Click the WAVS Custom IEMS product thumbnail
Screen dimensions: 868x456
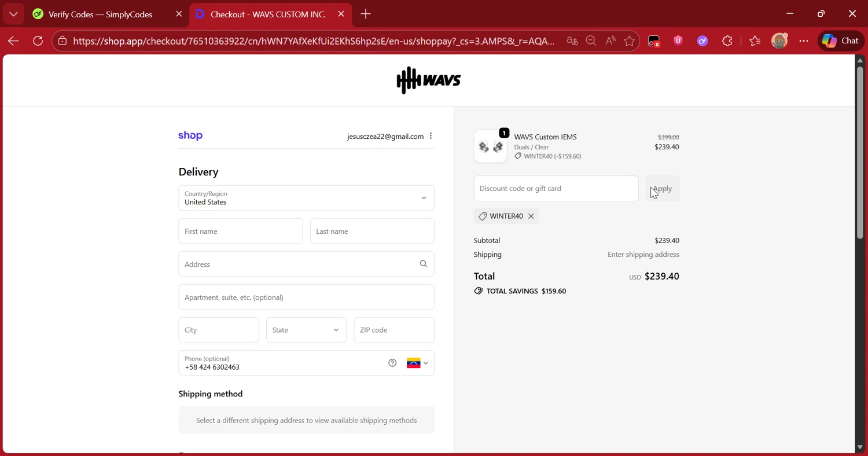[x=491, y=146]
